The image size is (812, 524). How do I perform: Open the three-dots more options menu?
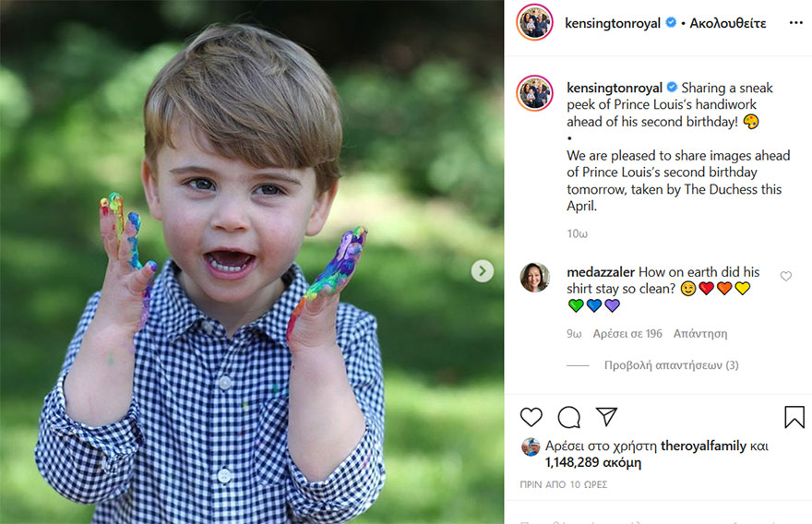click(795, 23)
